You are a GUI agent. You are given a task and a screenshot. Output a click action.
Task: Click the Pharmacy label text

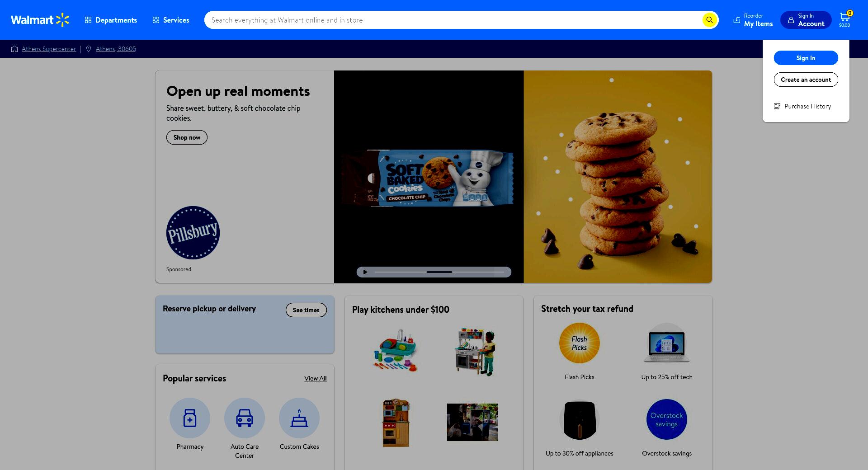[x=190, y=446]
